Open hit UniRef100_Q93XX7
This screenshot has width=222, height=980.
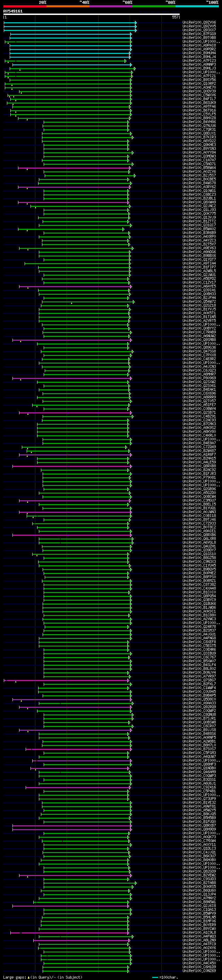point(199,30)
